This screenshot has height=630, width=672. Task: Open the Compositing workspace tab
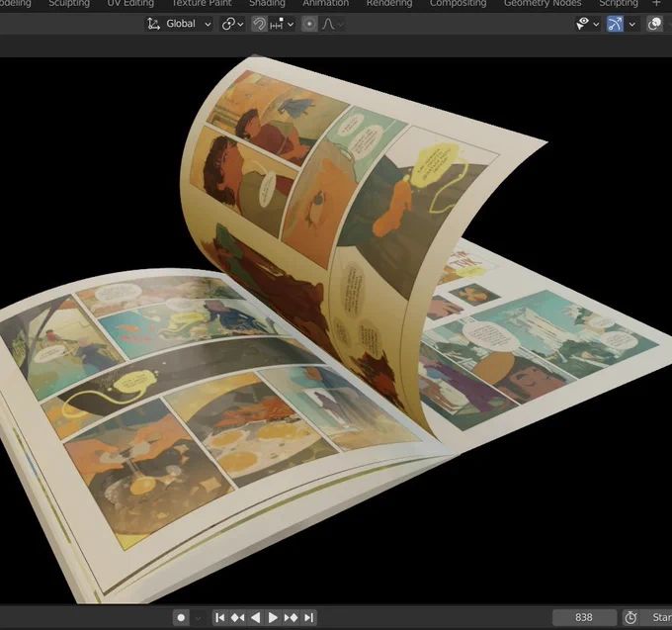pos(458,3)
